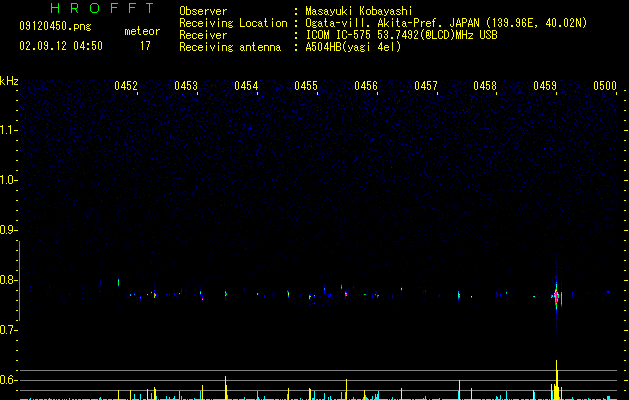629x400 pixels.
Task: Select the filename 09120450.png
Action: (55, 27)
